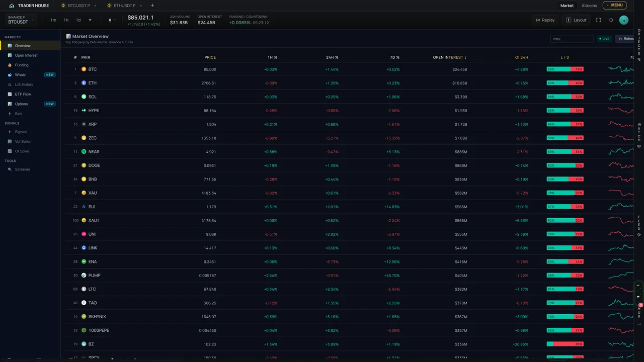Click the ETH coin icon in table

pyautogui.click(x=84, y=83)
